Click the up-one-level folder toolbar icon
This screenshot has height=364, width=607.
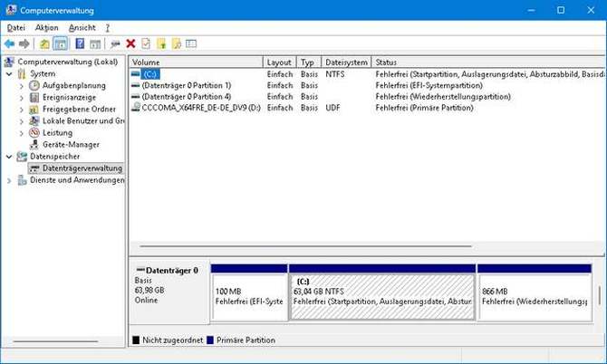(44, 43)
